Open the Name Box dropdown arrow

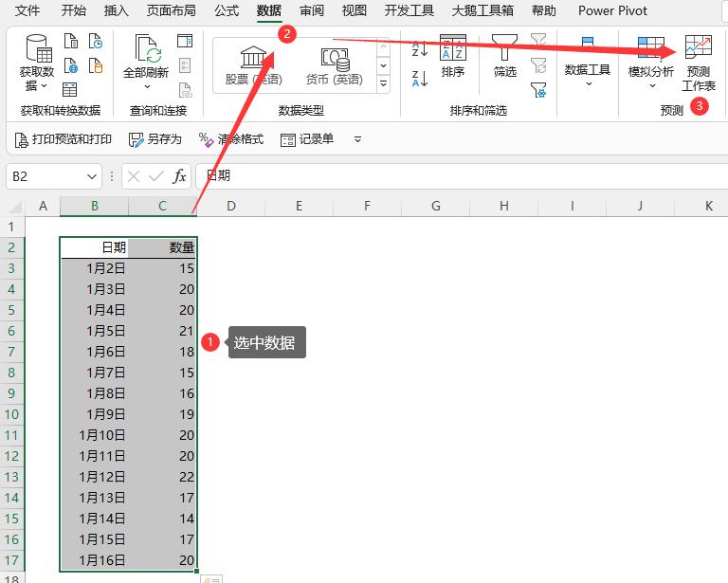pos(92,177)
